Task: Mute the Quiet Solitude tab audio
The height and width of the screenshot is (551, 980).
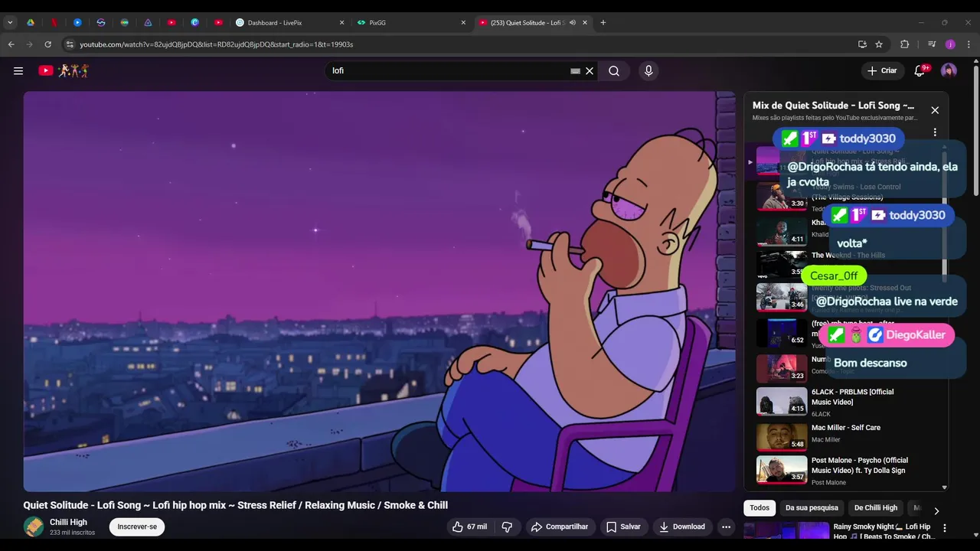Action: click(572, 22)
